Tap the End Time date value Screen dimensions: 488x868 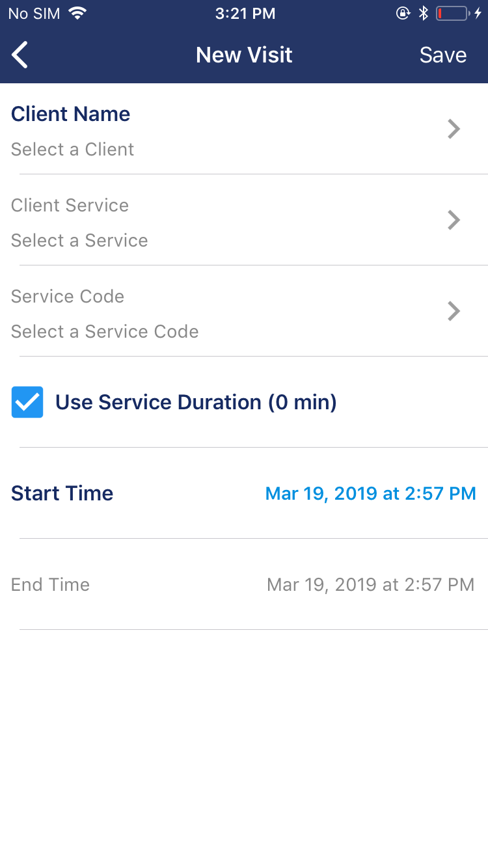(x=370, y=584)
